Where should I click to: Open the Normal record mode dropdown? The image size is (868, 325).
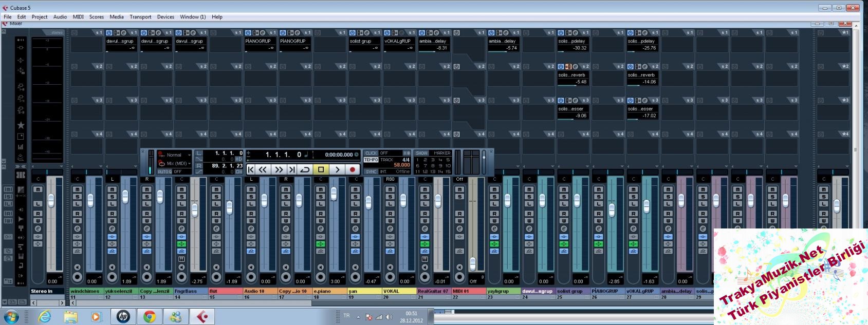click(x=175, y=155)
